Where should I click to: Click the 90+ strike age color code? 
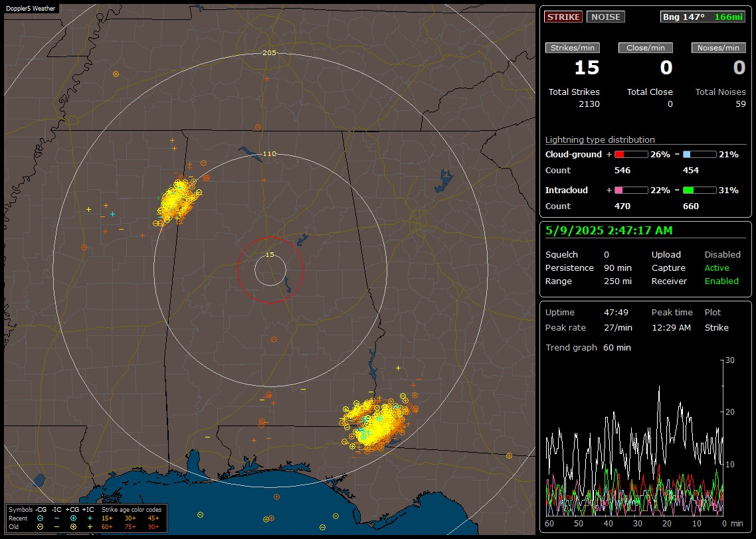coord(154,527)
